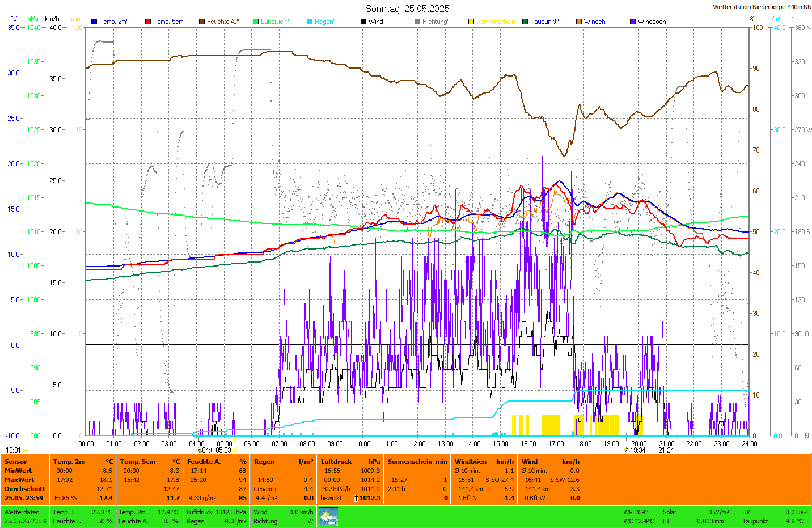
Task: Click the cyan Regen legend swatch
Action: point(310,22)
